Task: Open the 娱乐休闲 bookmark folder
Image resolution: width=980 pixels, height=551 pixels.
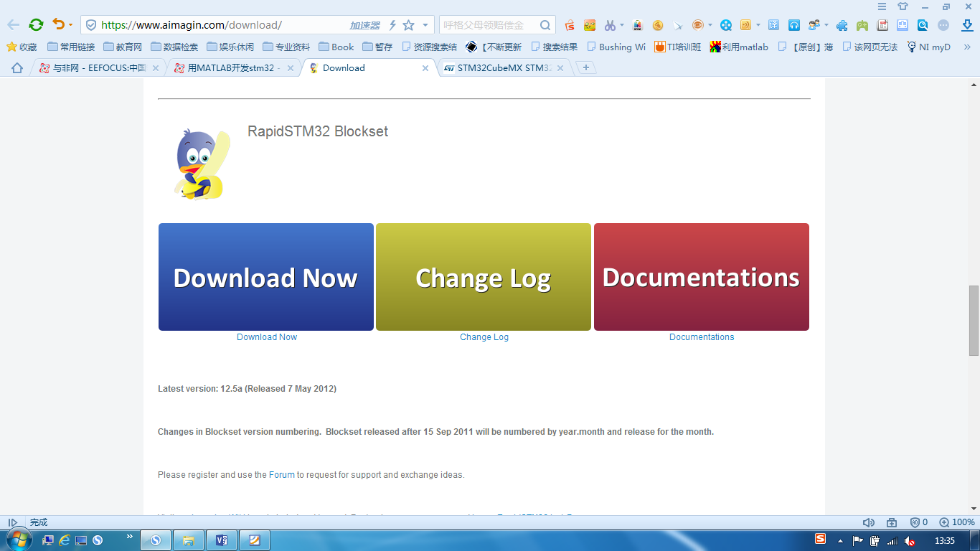Action: [230, 47]
